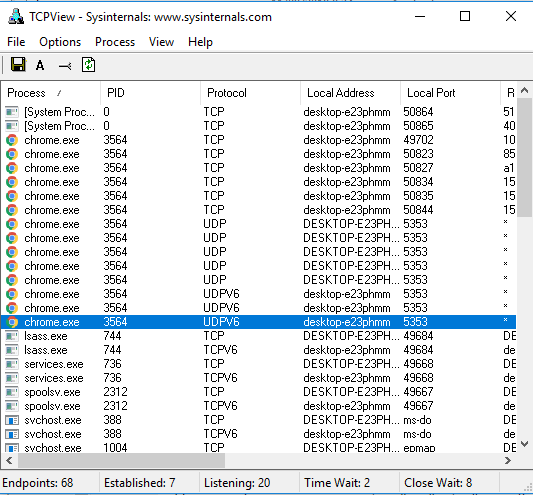Click the horizontal scrollbar right arrow

click(508, 461)
